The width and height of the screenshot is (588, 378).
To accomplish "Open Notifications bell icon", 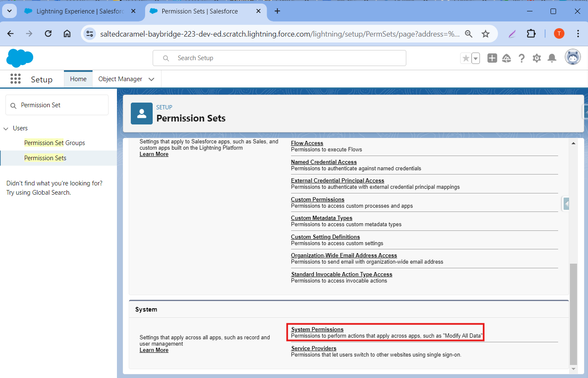I will point(552,58).
